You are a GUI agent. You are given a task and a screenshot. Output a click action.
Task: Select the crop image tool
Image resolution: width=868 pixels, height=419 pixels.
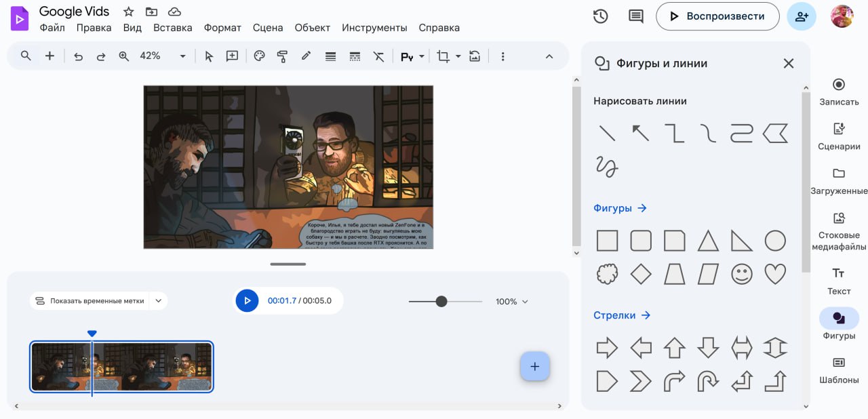(443, 56)
